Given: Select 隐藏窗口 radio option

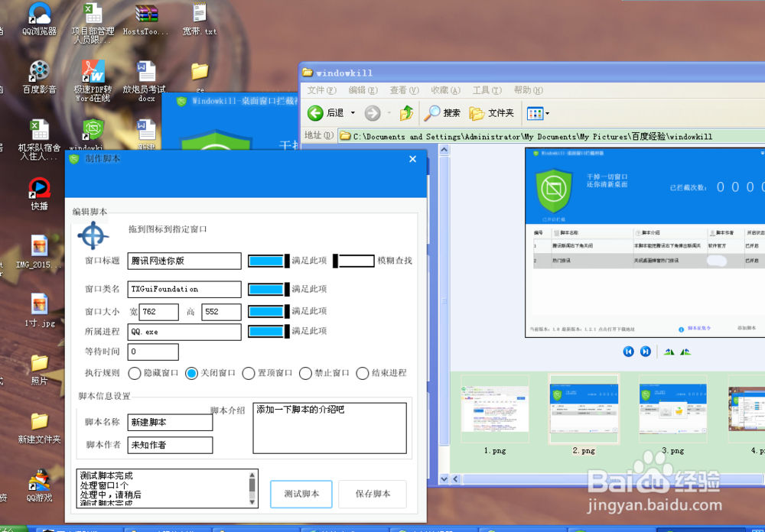Looking at the screenshot, I should click(153, 373).
